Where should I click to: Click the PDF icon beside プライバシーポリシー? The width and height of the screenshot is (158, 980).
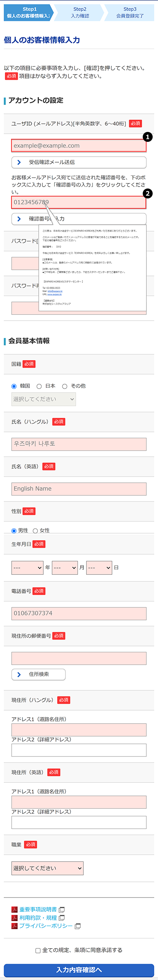[15, 926]
